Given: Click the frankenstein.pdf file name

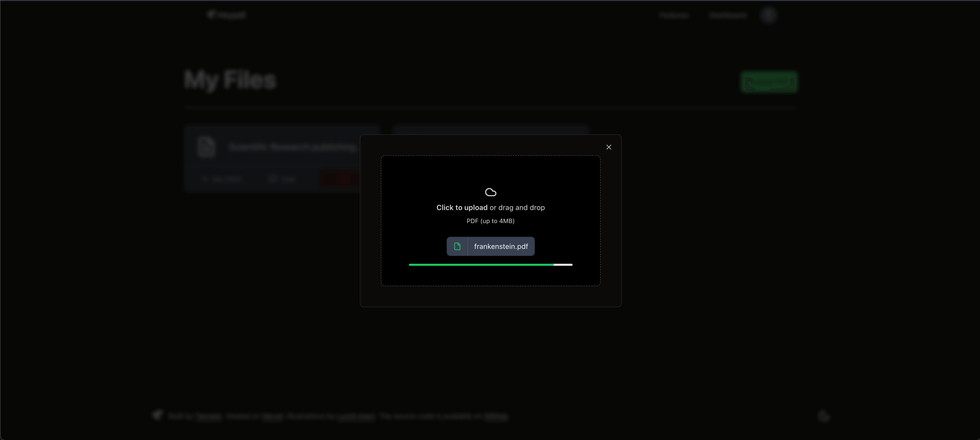Looking at the screenshot, I should pyautogui.click(x=501, y=246).
